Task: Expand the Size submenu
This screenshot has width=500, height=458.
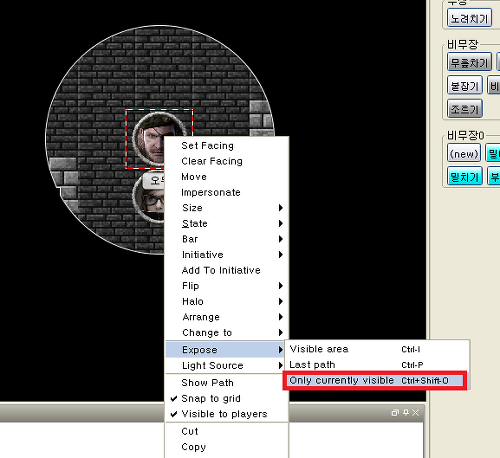Action: click(227, 208)
